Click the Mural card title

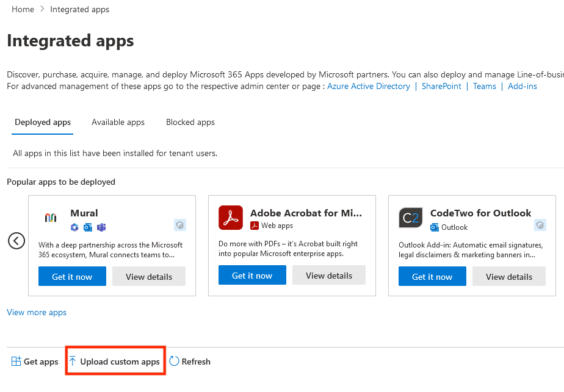tap(84, 213)
